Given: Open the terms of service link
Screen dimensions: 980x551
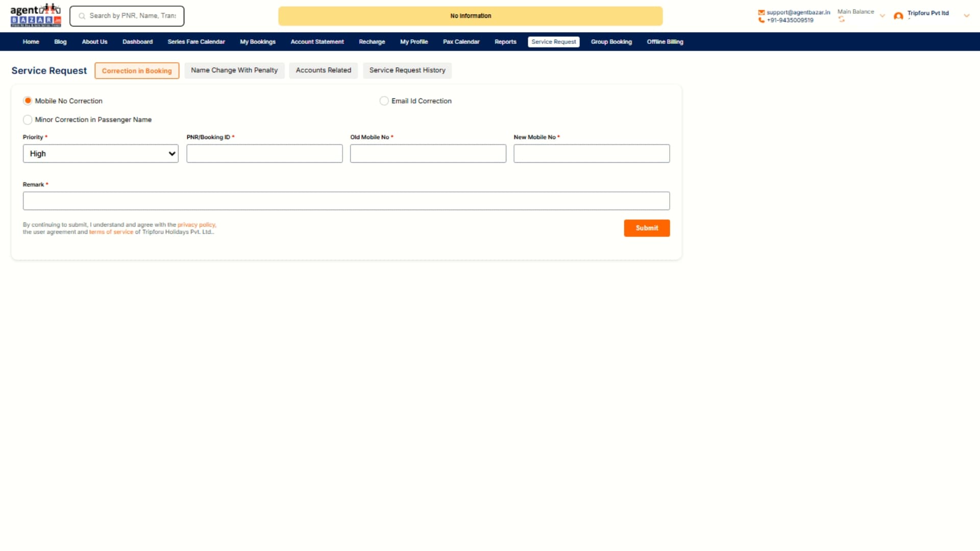Looking at the screenshot, I should click(111, 232).
